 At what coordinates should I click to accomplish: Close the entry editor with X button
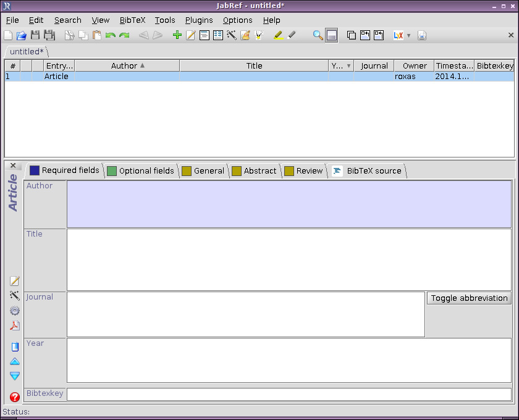tap(14, 166)
